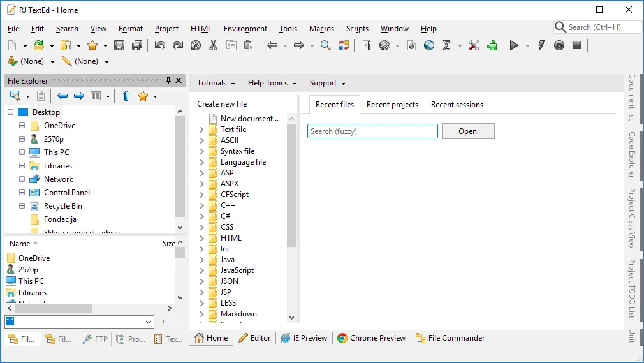The height and width of the screenshot is (363, 644).
Task: Click the blue up arrow in File Explorer
Action: click(x=126, y=96)
